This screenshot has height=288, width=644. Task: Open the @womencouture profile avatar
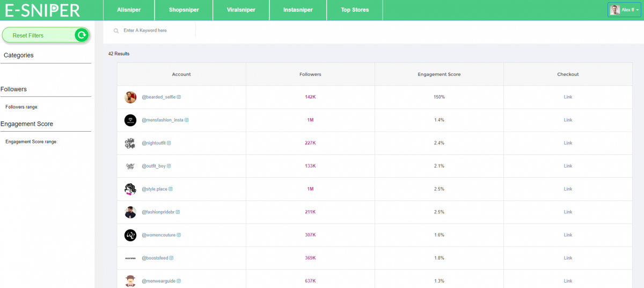[x=130, y=235]
